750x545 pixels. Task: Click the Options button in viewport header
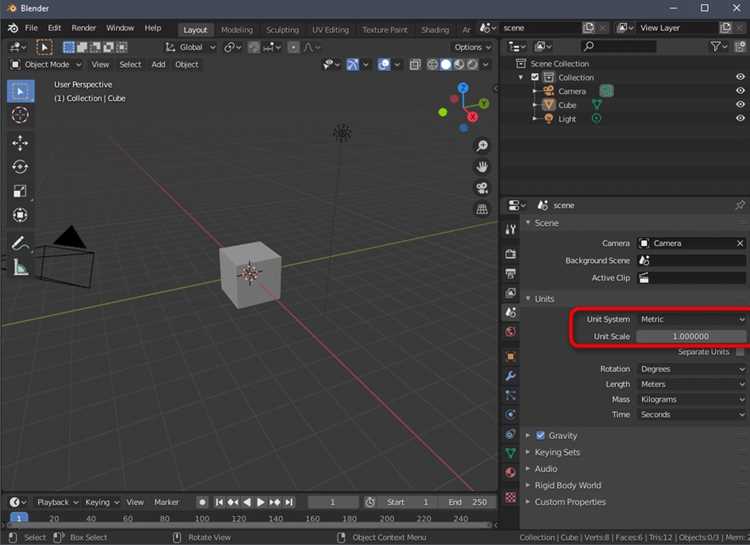[472, 47]
